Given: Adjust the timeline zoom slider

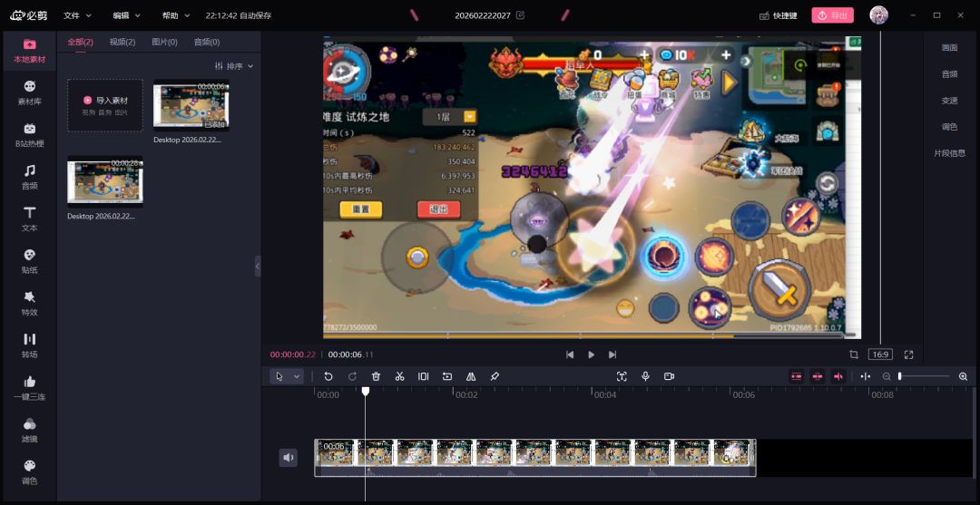Looking at the screenshot, I should (x=925, y=376).
